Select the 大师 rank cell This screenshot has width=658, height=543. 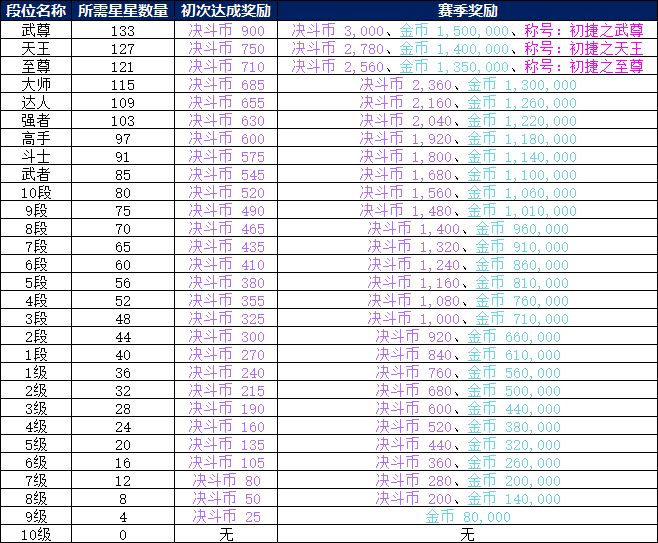tap(36, 84)
